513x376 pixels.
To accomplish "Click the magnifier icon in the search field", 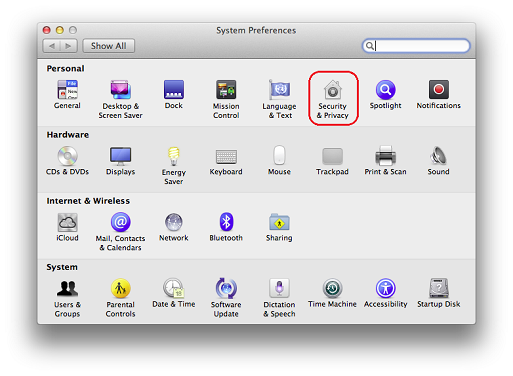I will click(x=369, y=46).
